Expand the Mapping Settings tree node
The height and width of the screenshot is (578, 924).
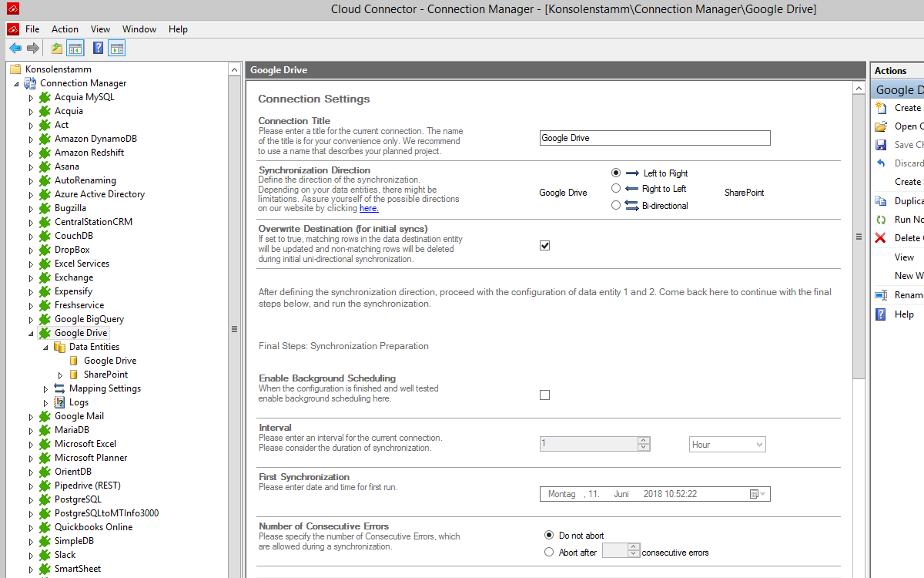[45, 389]
